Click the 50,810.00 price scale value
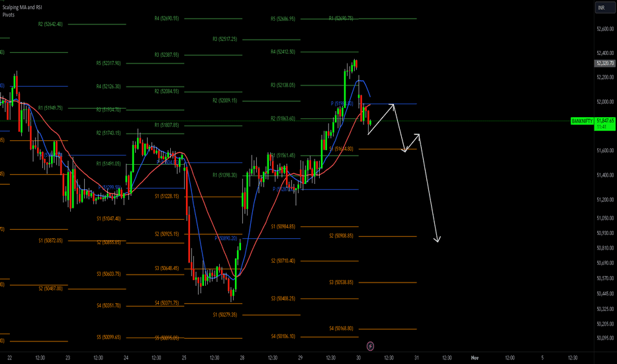Screen dimensions: 617x364 (x=605, y=248)
